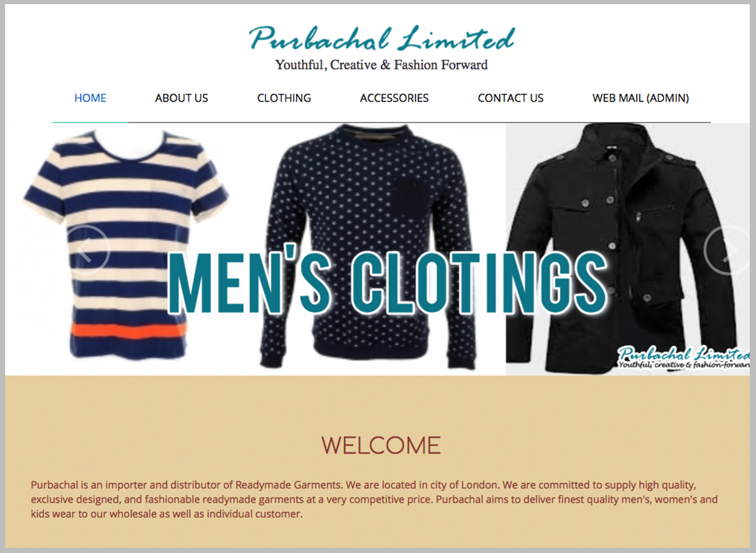The width and height of the screenshot is (756, 553).
Task: Select the striped t-shirt image
Action: coord(125,244)
